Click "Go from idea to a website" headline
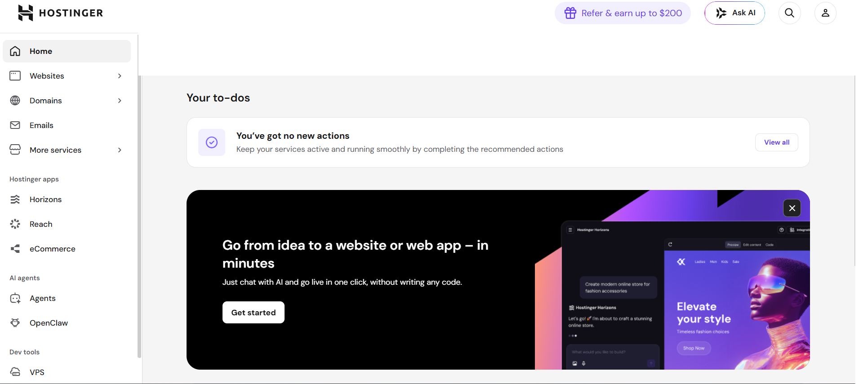The height and width of the screenshot is (384, 868). (x=356, y=254)
